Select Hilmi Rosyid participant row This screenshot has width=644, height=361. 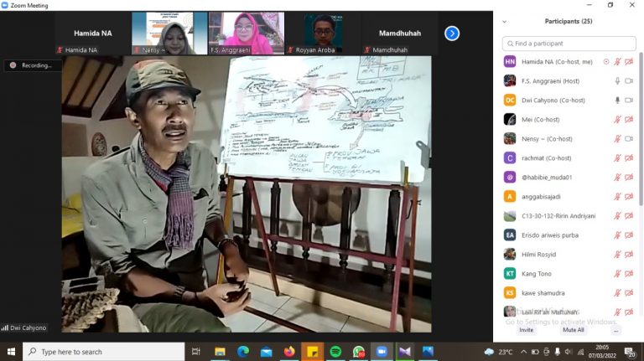(x=569, y=255)
